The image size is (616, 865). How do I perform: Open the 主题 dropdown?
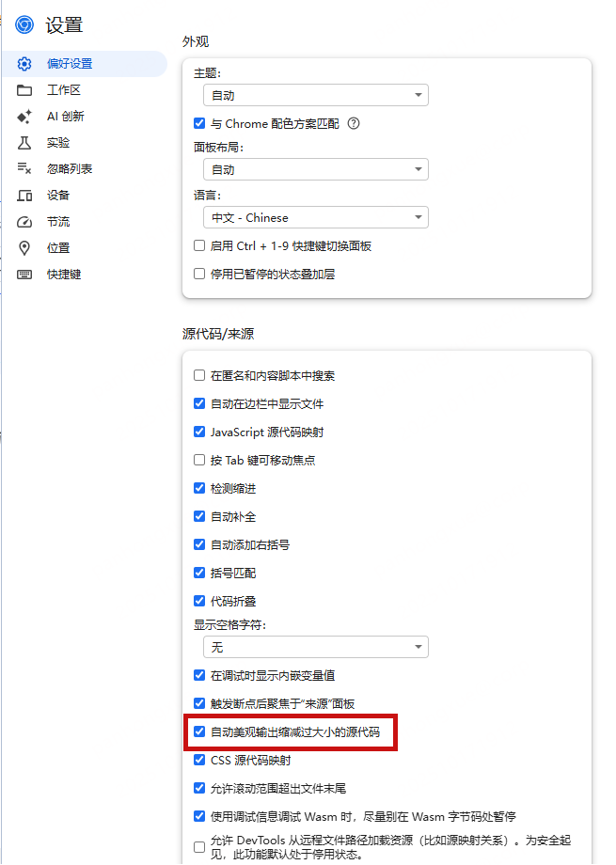point(315,95)
